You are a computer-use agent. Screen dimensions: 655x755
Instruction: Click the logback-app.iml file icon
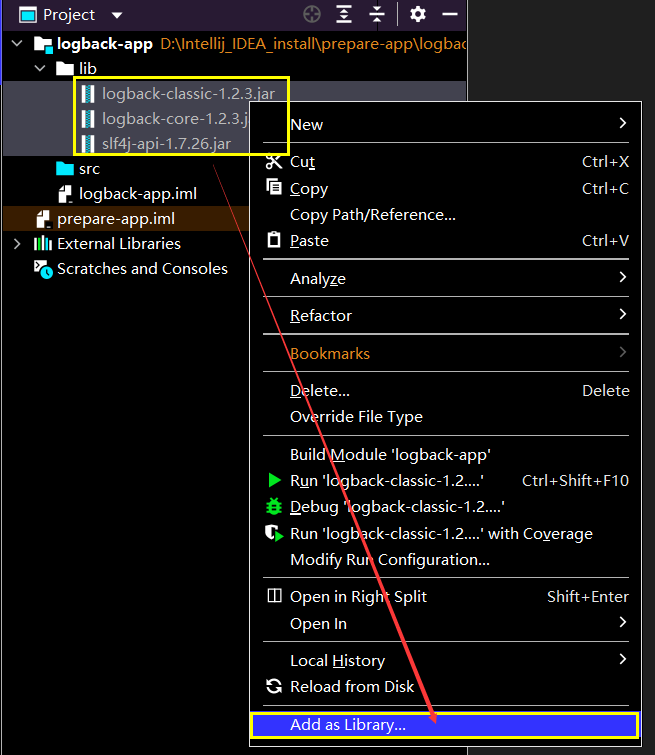65,194
